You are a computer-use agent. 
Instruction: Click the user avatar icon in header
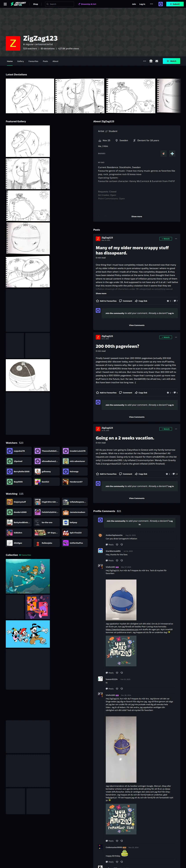(161, 4)
